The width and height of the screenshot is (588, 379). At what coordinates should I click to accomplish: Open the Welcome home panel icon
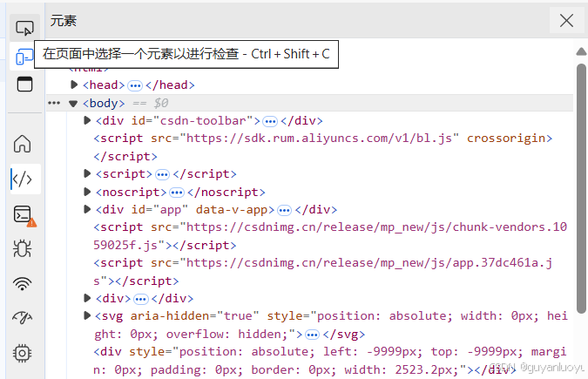[x=22, y=144]
